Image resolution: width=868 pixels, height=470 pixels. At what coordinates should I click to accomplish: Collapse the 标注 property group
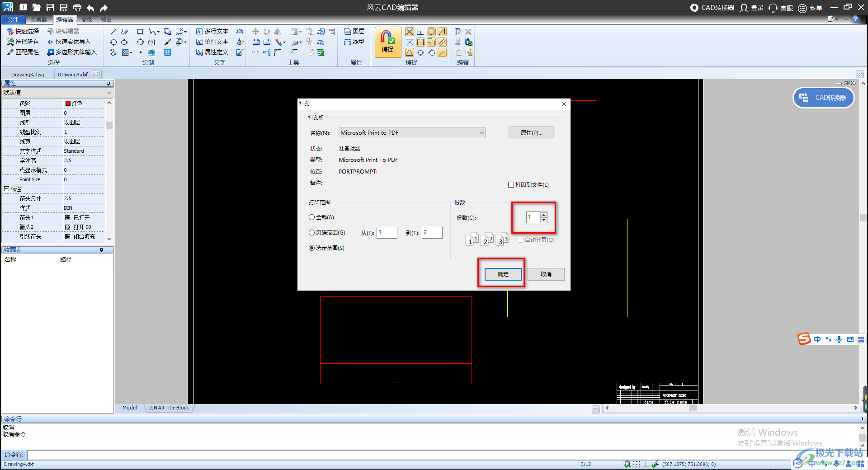point(7,189)
